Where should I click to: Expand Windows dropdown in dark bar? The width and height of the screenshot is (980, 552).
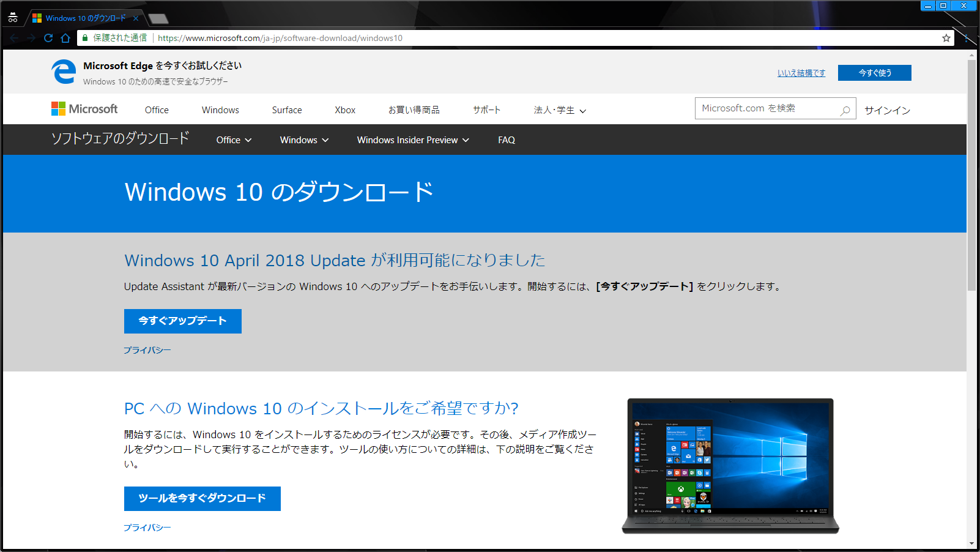click(304, 140)
